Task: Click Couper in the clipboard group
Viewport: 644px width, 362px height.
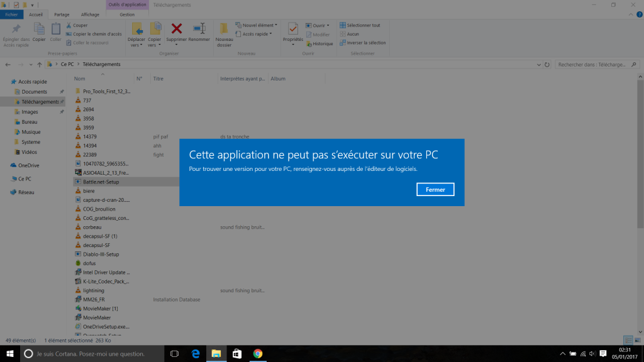Action: coord(77,25)
